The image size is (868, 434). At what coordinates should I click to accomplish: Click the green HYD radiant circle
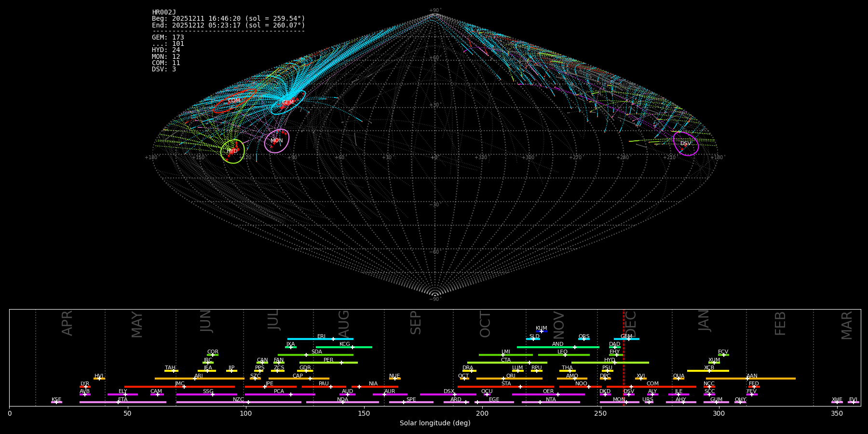click(x=232, y=151)
